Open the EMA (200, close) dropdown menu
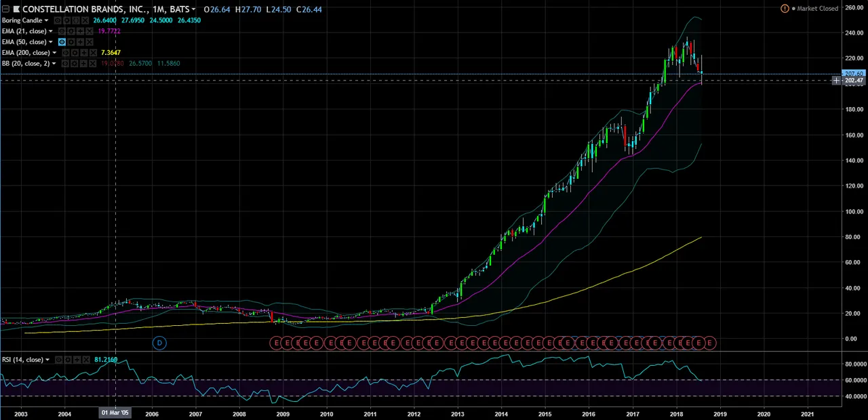The height and width of the screenshot is (420, 868). click(x=54, y=53)
